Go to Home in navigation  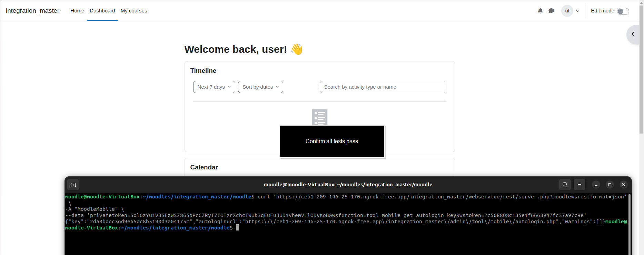pos(77,11)
